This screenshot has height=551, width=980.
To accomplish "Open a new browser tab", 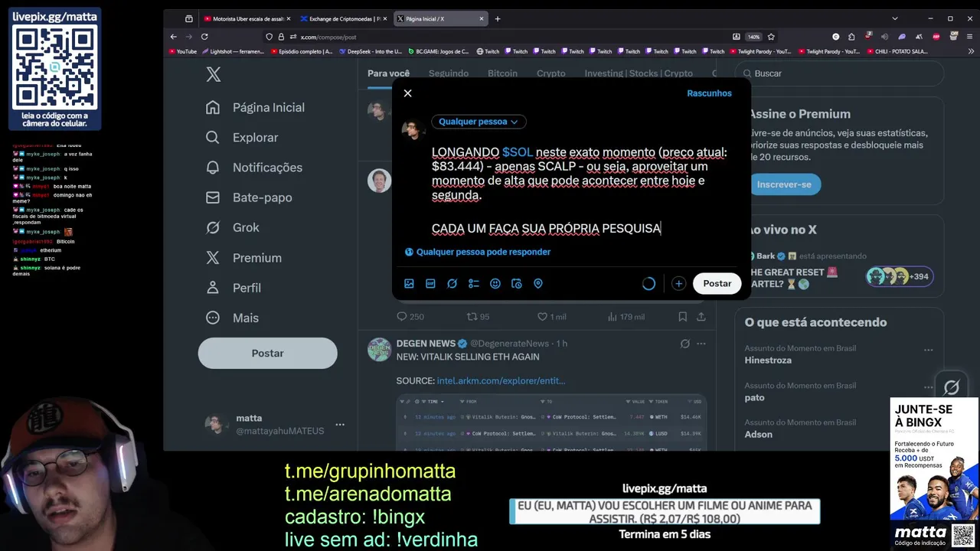I will (x=498, y=18).
